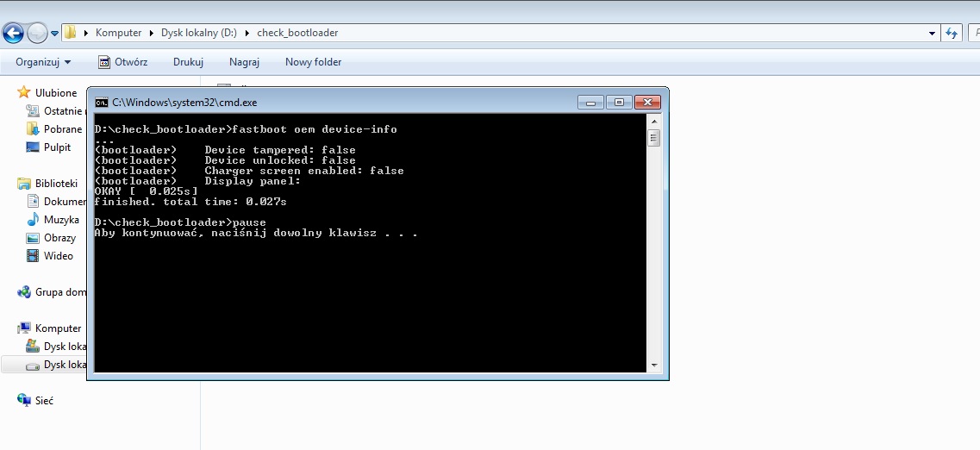
Task: Click the Nagraj burn button
Action: [244, 62]
